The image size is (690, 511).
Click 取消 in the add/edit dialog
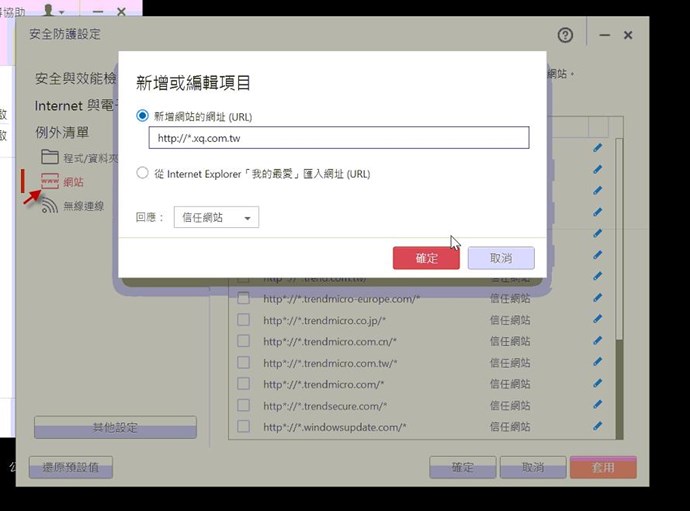point(501,258)
